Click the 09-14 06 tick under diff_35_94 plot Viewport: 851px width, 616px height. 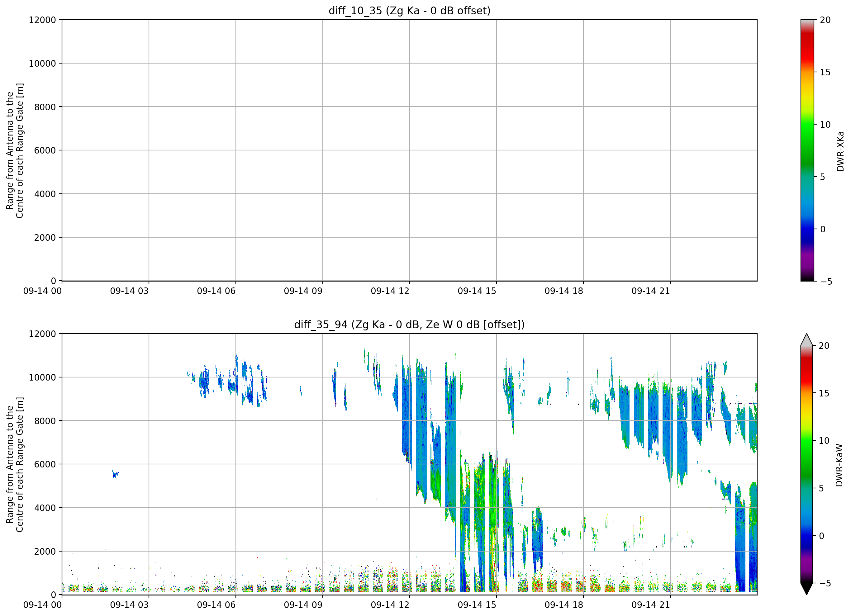(x=216, y=605)
